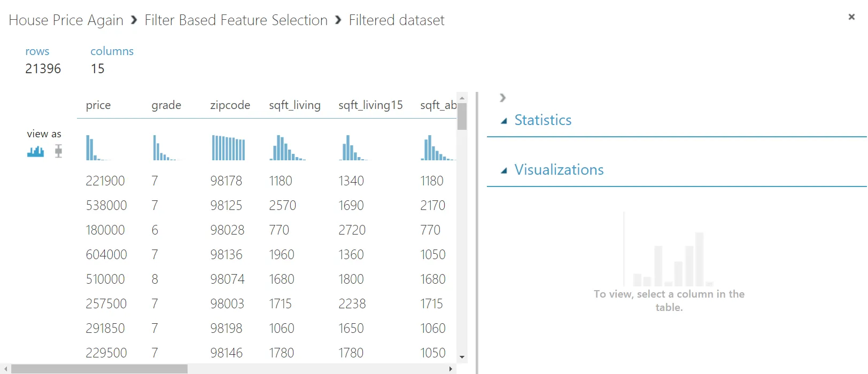Click the zipcode cell 98003

(x=227, y=304)
